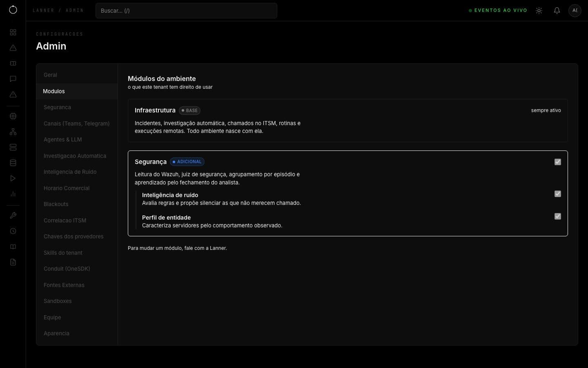Screen dimensions: 588x368
Task: Toggle the sun theme icon
Action: [539, 11]
